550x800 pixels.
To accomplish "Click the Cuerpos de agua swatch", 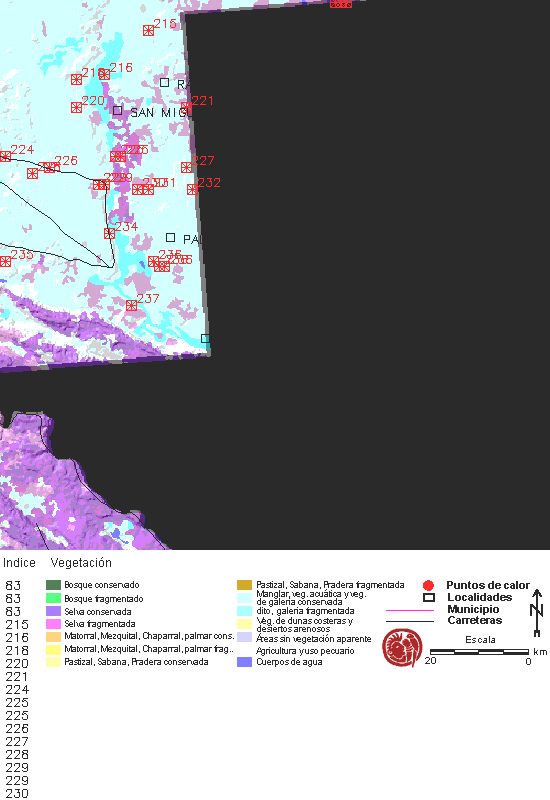I will [x=244, y=662].
